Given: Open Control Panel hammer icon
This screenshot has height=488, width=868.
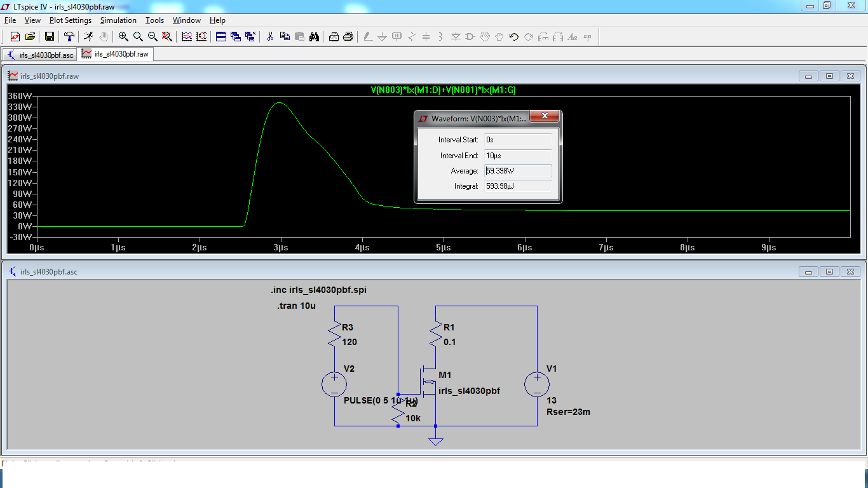Looking at the screenshot, I should tap(69, 37).
